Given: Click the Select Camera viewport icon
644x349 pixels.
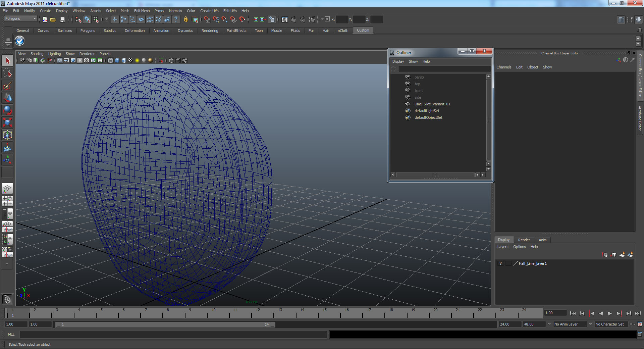Looking at the screenshot, I should pyautogui.click(x=22, y=60).
